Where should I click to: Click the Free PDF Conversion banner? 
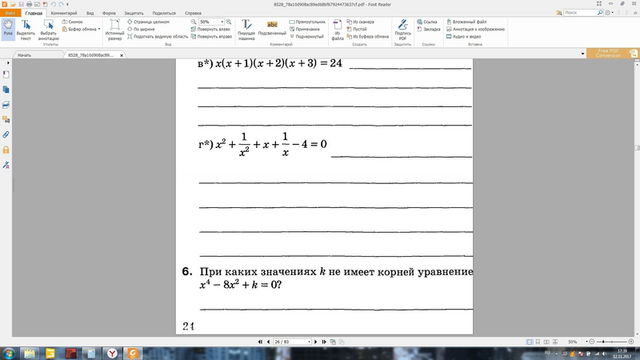click(x=612, y=53)
